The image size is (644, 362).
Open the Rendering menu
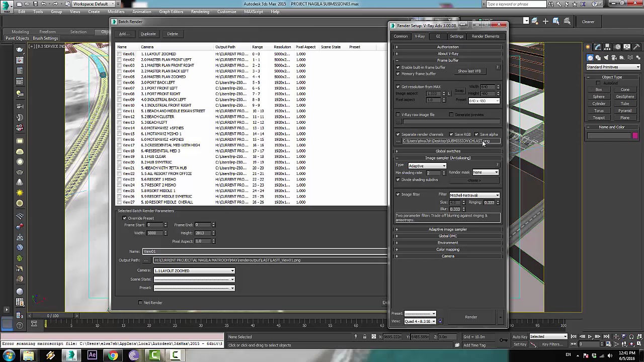tap(200, 12)
